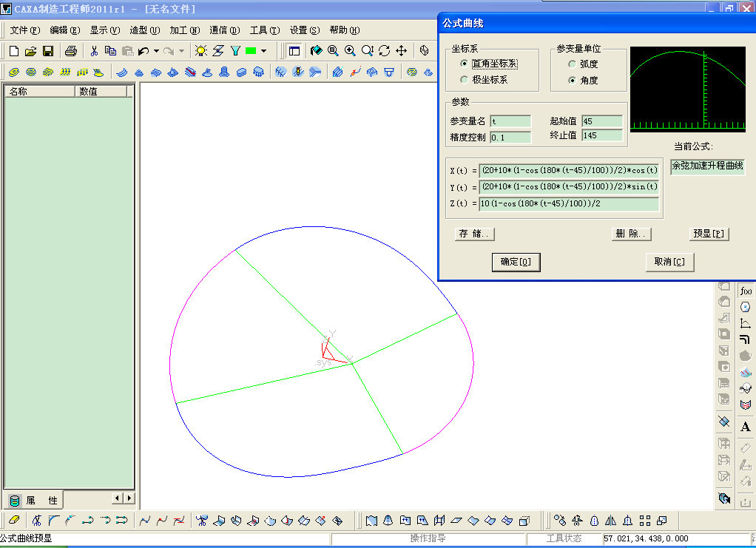The height and width of the screenshot is (548, 756).
Task: Click the 存储 button
Action: tap(474, 234)
